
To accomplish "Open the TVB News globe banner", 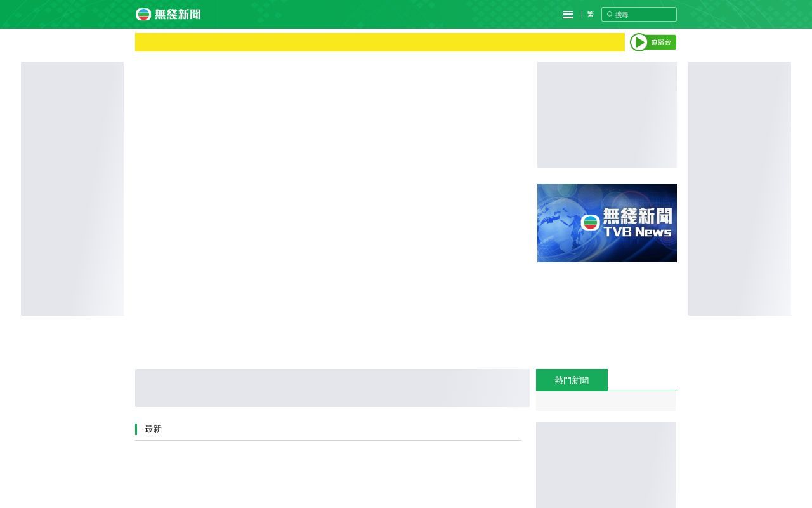I will (607, 223).
